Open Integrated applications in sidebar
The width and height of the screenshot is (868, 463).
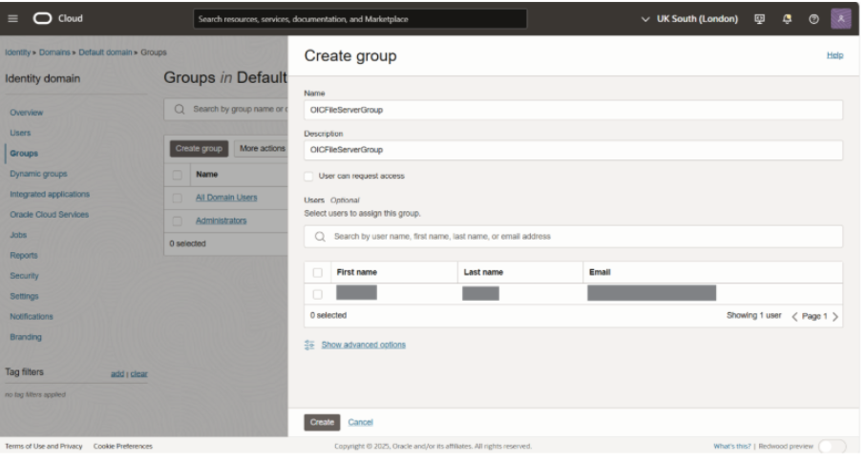point(50,195)
